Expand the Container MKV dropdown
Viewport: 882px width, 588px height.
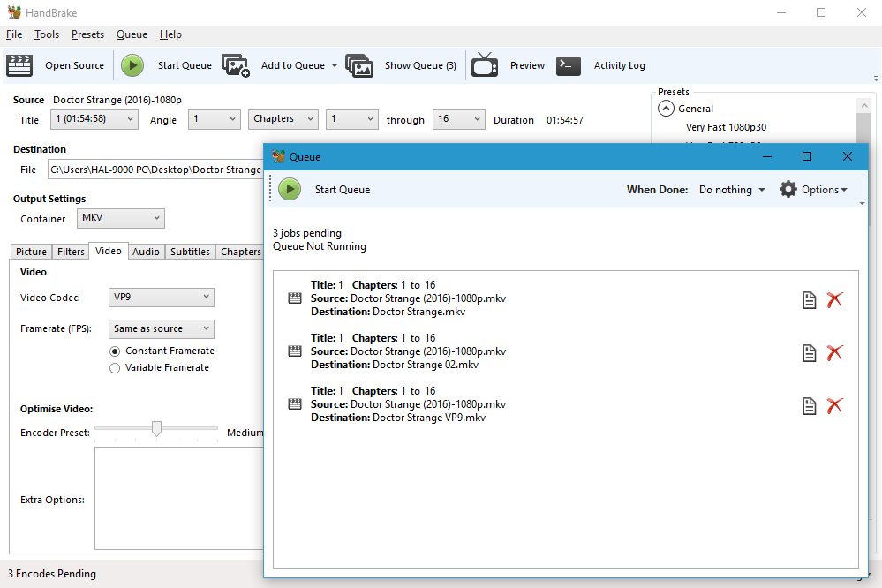(x=120, y=218)
